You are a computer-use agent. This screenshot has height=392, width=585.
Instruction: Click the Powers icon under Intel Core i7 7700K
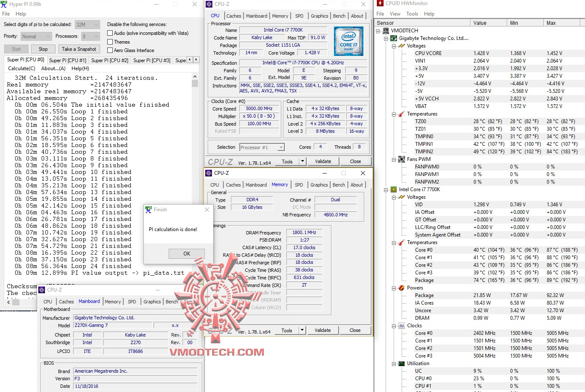tap(402, 288)
